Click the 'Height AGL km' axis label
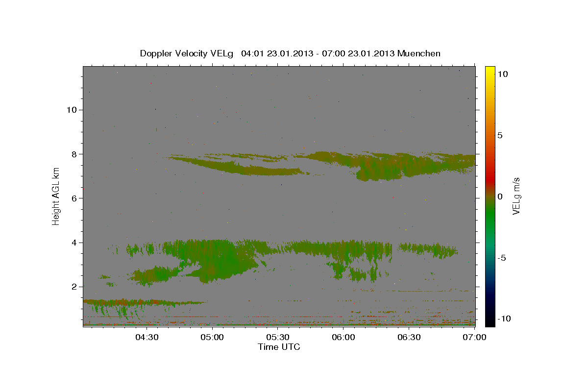 click(x=56, y=196)
